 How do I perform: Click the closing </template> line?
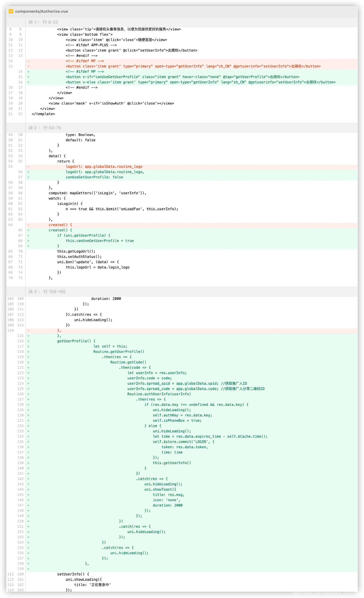point(43,114)
